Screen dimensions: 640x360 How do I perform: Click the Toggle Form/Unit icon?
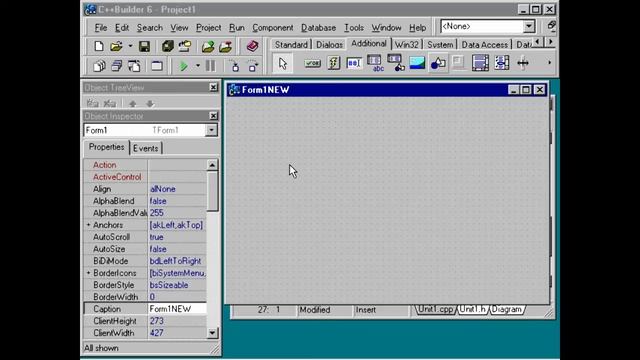pyautogui.click(x=134, y=65)
